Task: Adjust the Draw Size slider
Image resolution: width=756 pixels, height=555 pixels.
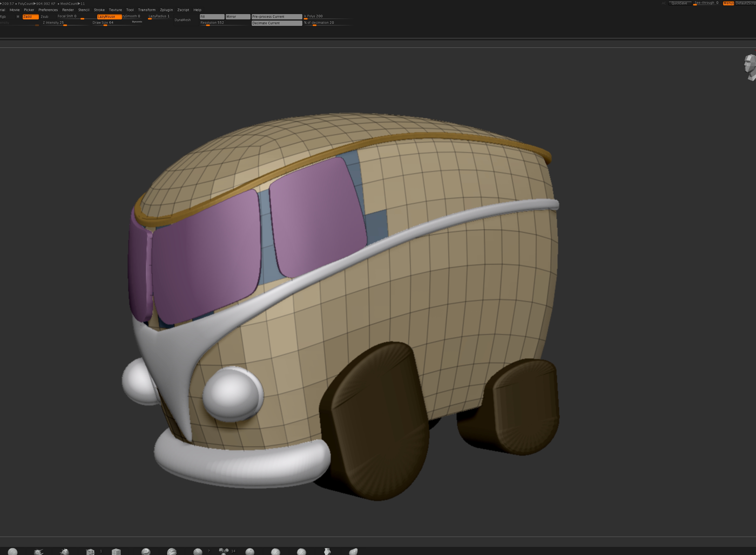Action: (116, 23)
